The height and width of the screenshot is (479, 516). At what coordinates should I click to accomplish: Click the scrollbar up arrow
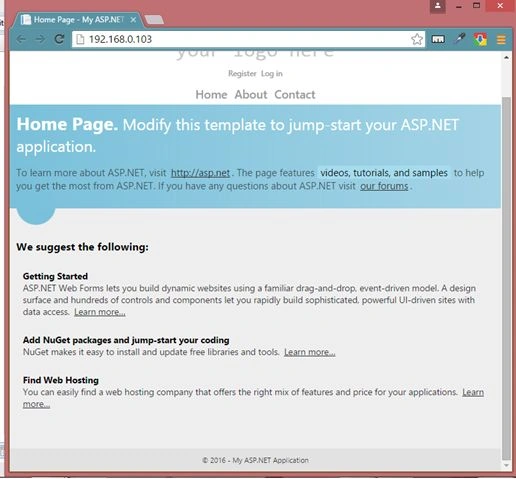point(506,58)
